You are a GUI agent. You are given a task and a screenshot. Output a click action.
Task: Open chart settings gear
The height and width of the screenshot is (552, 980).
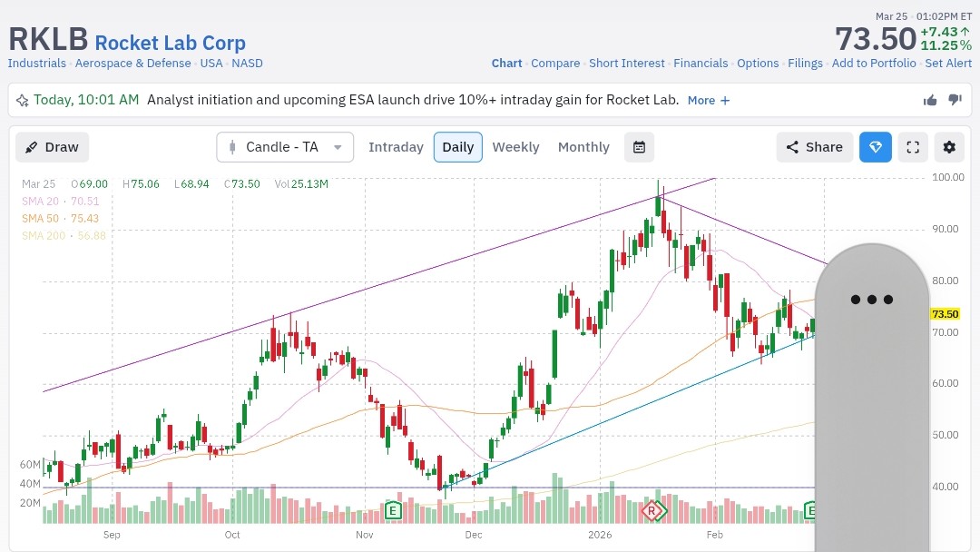click(x=949, y=147)
